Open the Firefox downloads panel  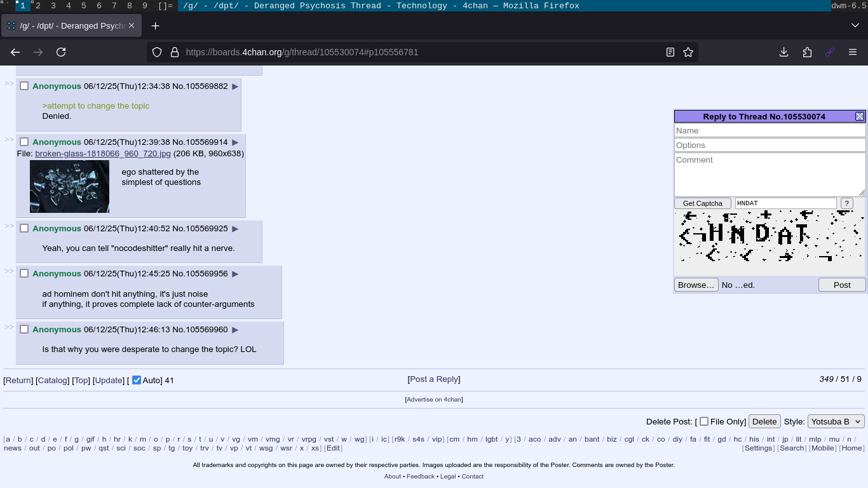[783, 52]
